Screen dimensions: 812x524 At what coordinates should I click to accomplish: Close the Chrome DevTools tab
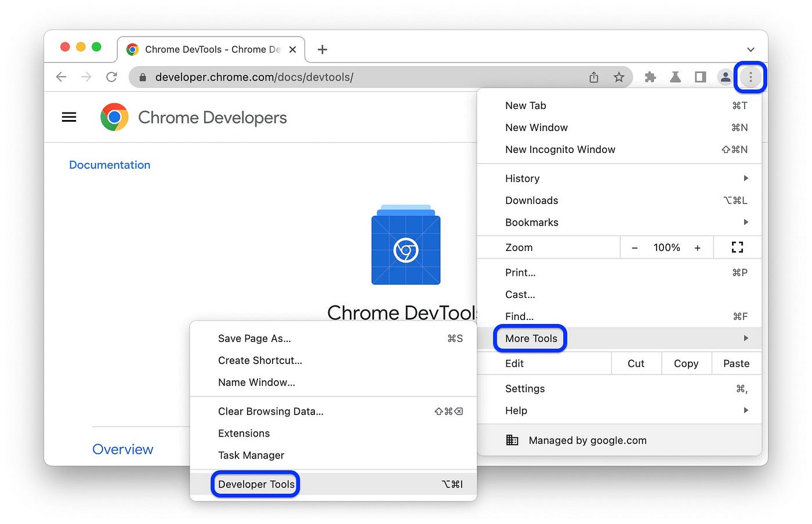(293, 50)
